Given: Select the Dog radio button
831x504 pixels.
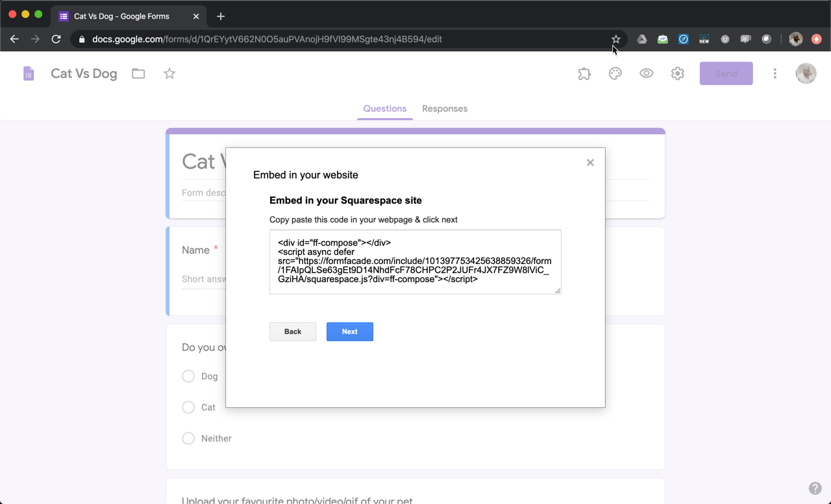Looking at the screenshot, I should click(188, 376).
